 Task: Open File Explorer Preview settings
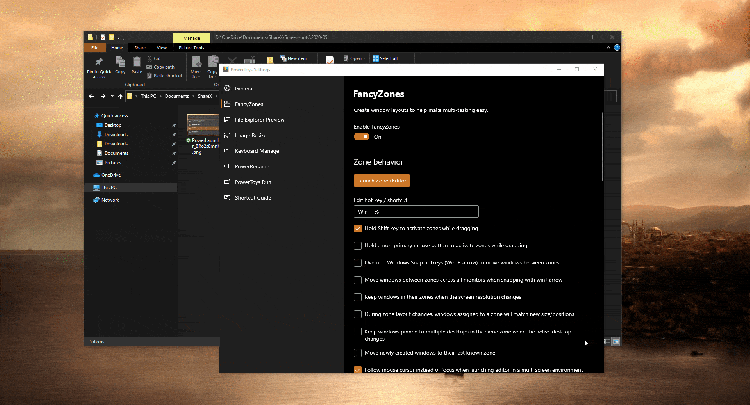point(258,119)
